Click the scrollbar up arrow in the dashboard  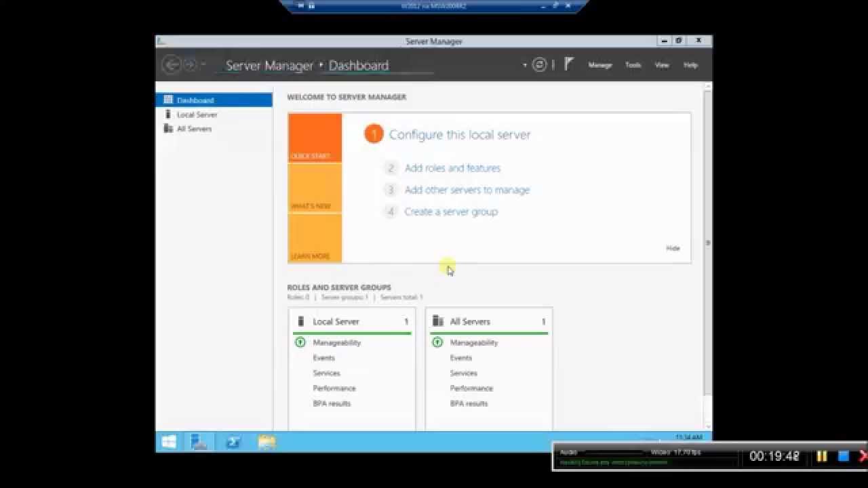tap(709, 86)
